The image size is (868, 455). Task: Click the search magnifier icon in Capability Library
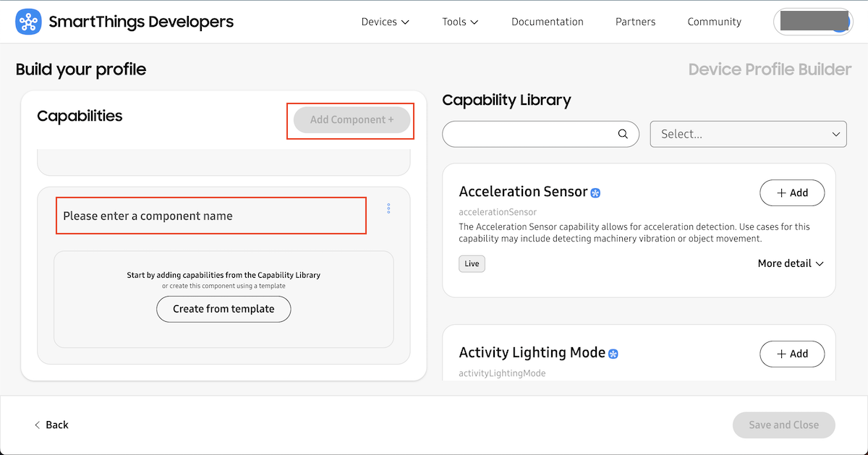click(x=623, y=134)
